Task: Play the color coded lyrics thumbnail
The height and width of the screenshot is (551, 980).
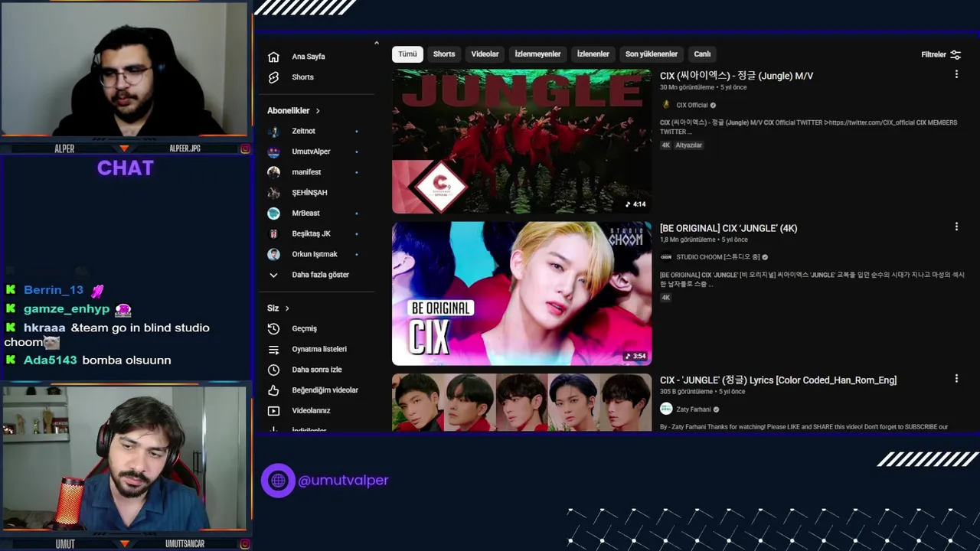Action: click(521, 403)
